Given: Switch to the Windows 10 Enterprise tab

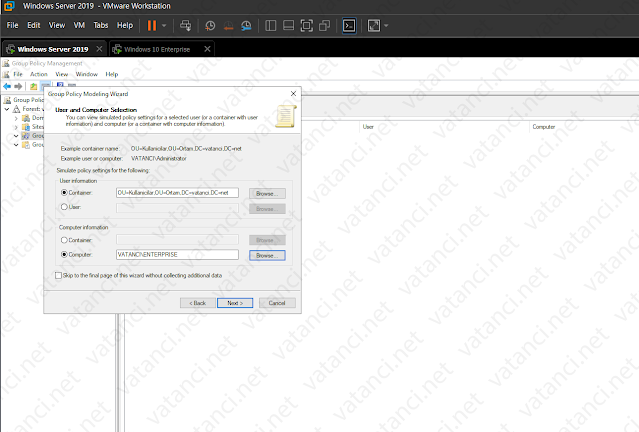Looking at the screenshot, I should point(157,49).
